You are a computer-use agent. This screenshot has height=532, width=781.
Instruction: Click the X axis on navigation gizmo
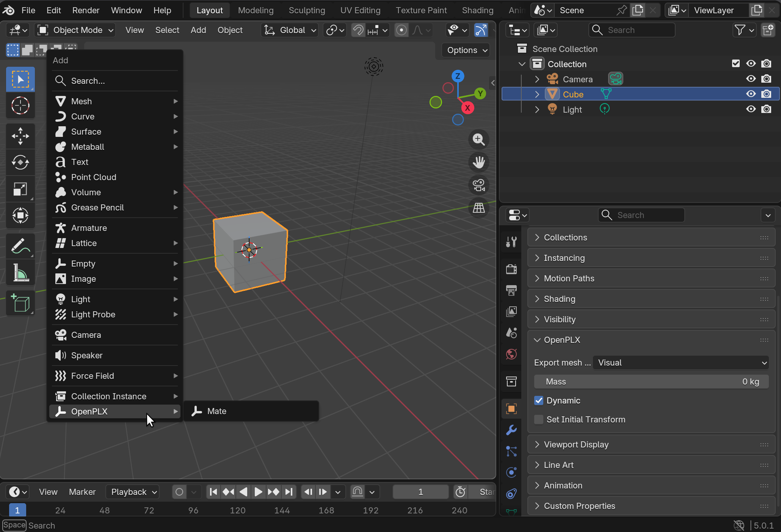tap(468, 108)
